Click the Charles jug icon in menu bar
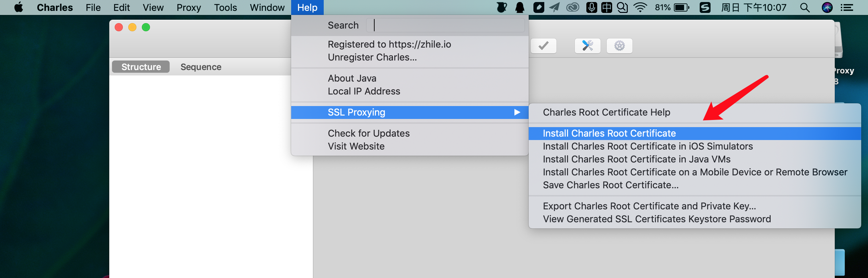 (x=502, y=7)
